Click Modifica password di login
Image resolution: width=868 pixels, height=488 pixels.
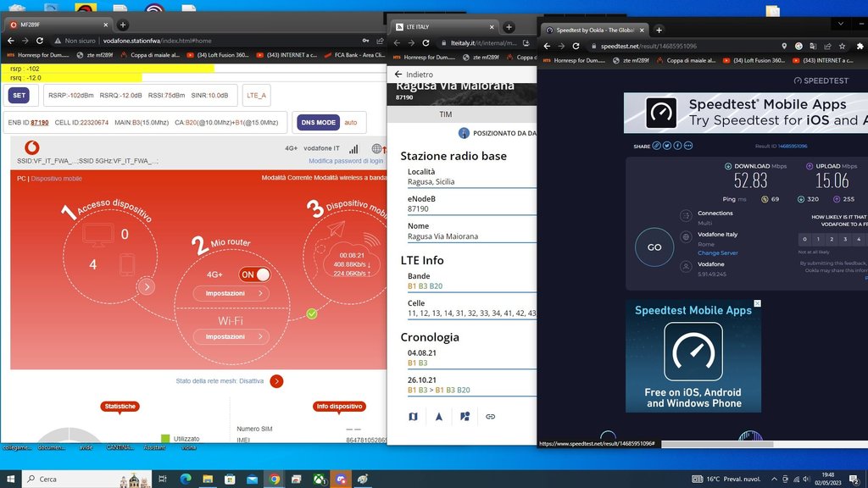(346, 161)
